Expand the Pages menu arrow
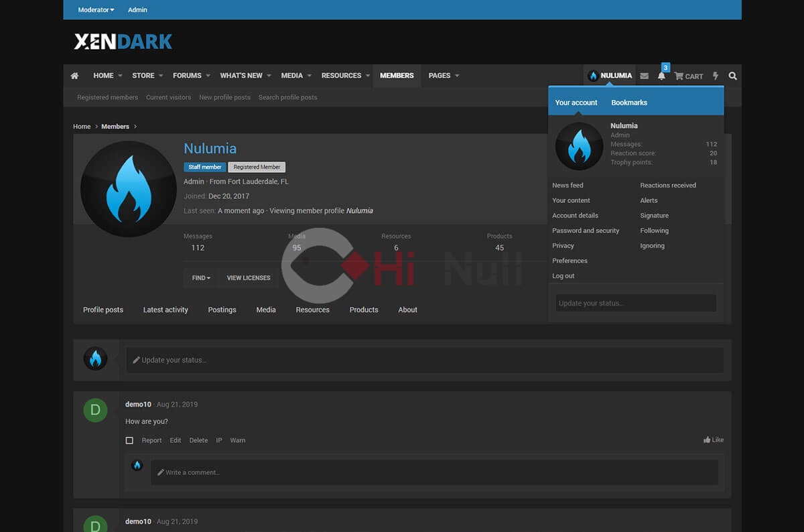Image resolution: width=804 pixels, height=532 pixels. point(457,76)
